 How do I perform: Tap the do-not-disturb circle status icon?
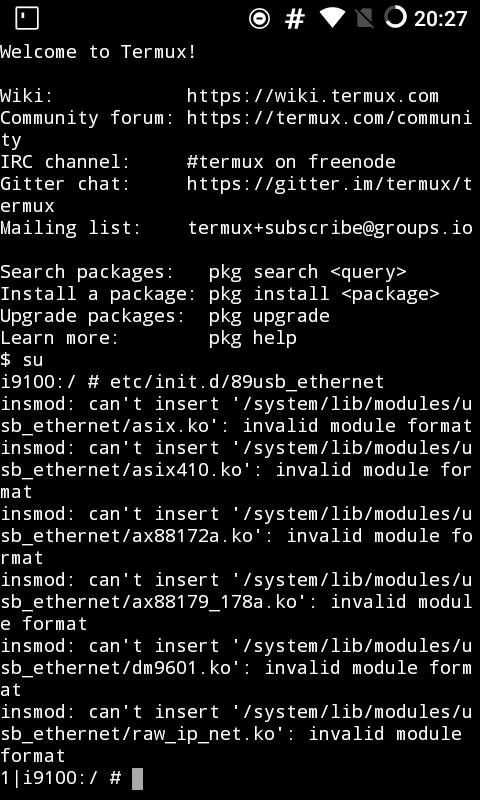click(259, 19)
